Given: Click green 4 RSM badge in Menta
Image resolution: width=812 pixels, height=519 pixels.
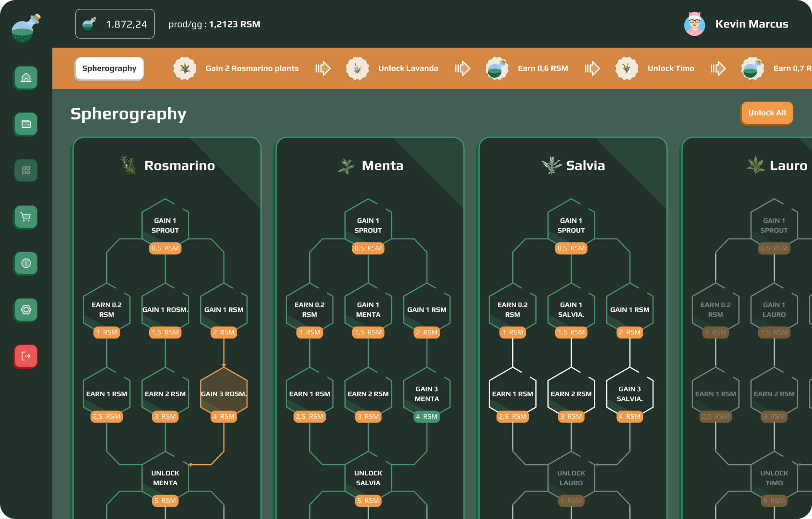Looking at the screenshot, I should (x=427, y=417).
